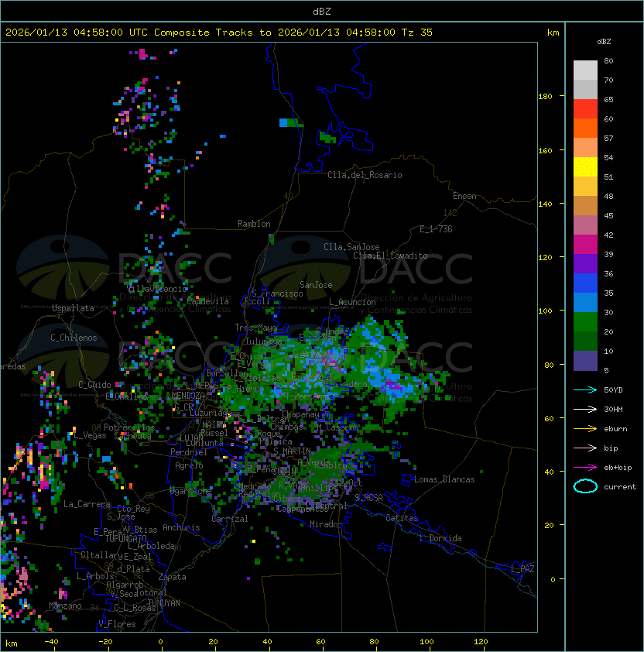Click the 'V_Flores' map label

click(x=117, y=624)
